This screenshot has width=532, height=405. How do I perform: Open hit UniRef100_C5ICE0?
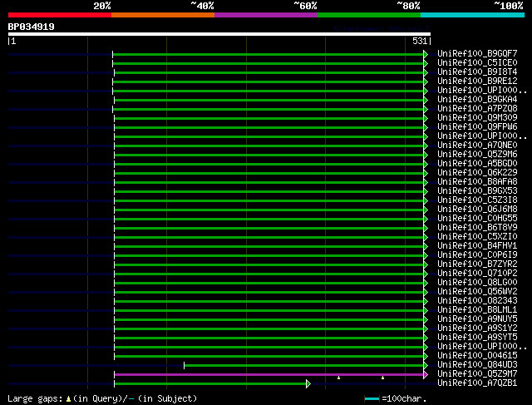click(477, 63)
